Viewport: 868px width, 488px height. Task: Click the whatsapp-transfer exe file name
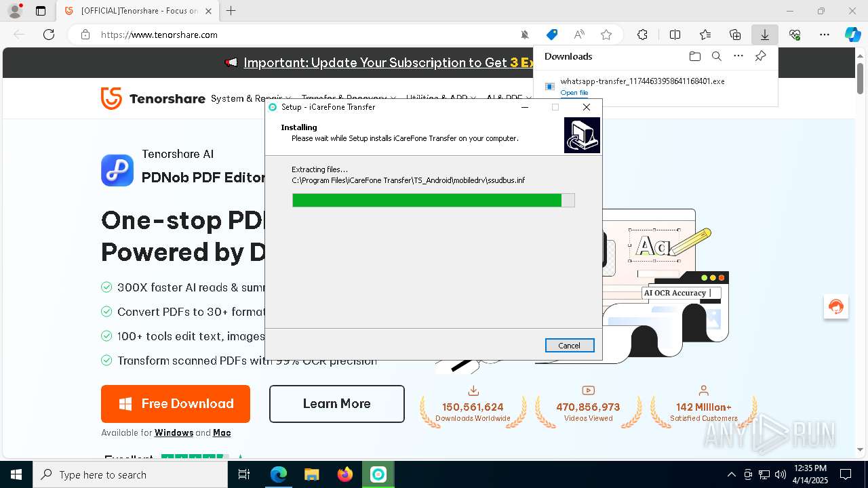click(642, 81)
